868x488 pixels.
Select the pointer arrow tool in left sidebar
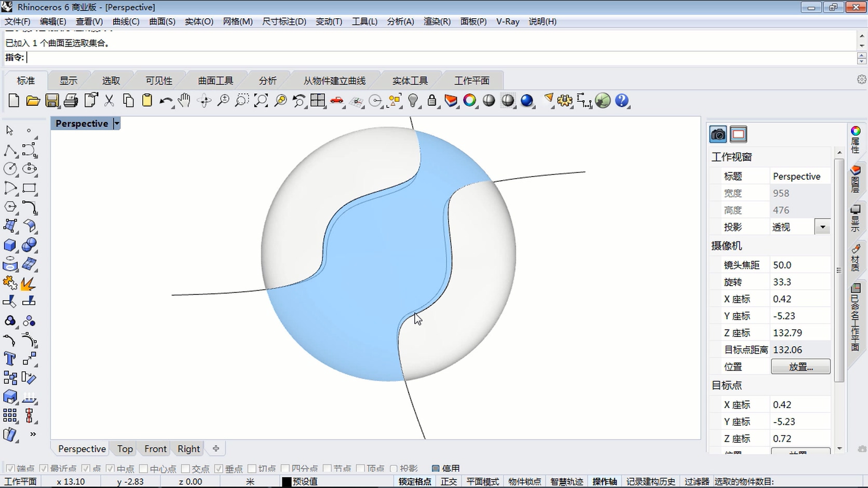(10, 130)
